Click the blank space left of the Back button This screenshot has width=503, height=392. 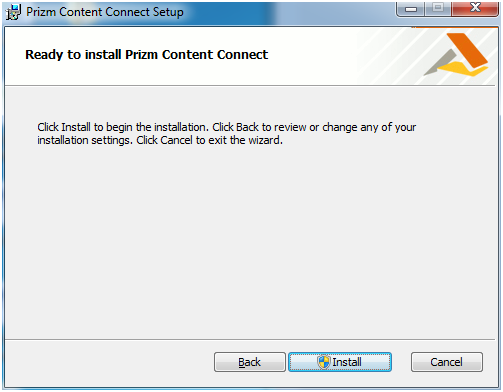click(110, 363)
